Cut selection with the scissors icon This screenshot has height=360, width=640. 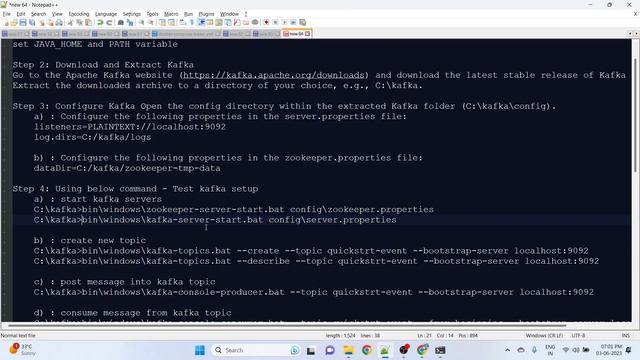pyautogui.click(x=71, y=22)
